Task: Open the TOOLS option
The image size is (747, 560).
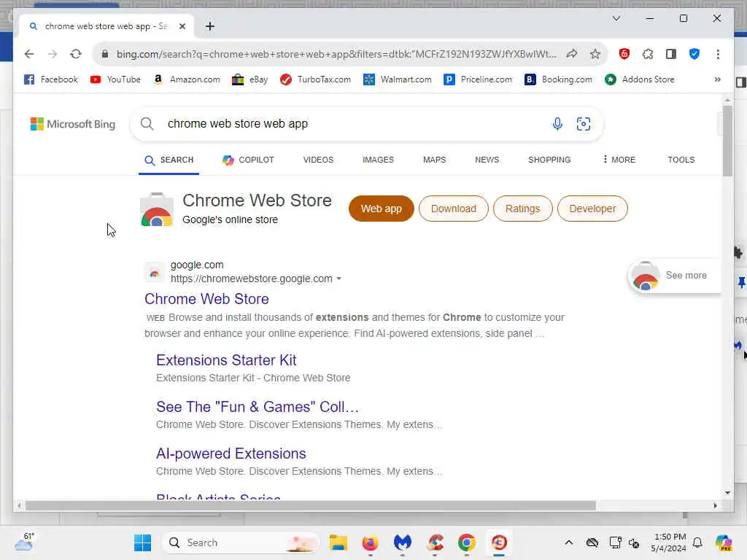Action: (681, 160)
